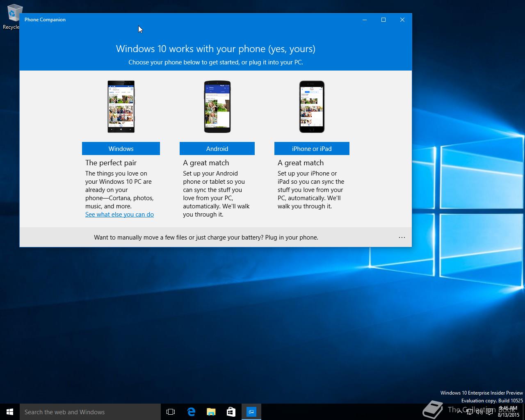Open the more options ellipsis in Phone Companion
Screen dimensions: 525x420
(402, 237)
